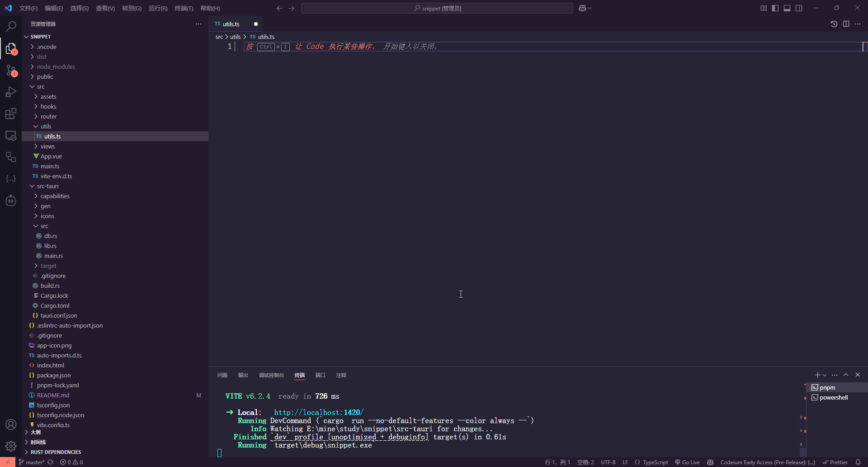Open terminal profile dropdown arrow
The height and width of the screenshot is (467, 868).
[x=824, y=375]
